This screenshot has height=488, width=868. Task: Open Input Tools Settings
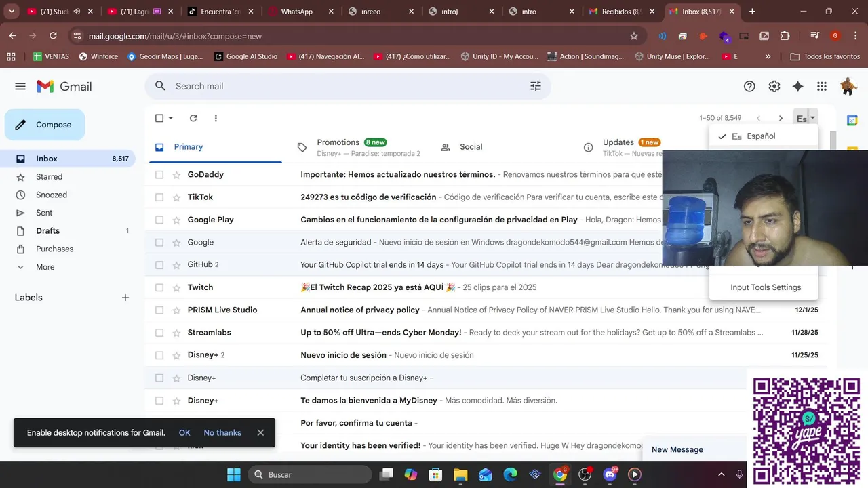766,287
